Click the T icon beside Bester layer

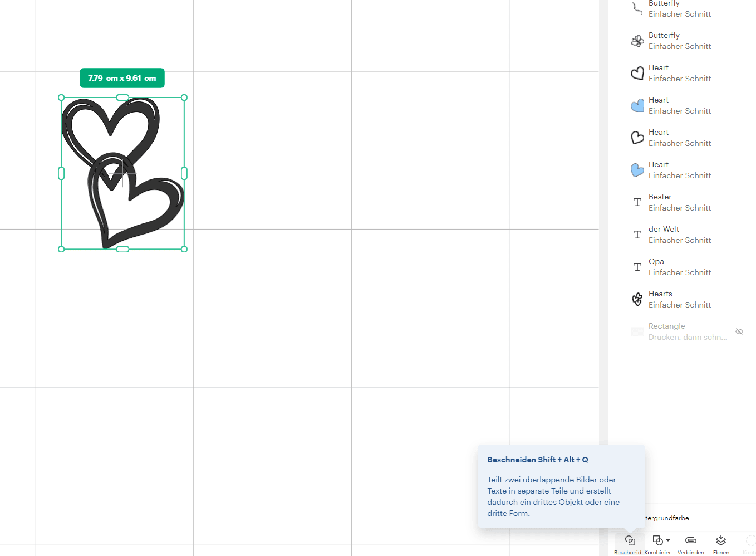(637, 202)
